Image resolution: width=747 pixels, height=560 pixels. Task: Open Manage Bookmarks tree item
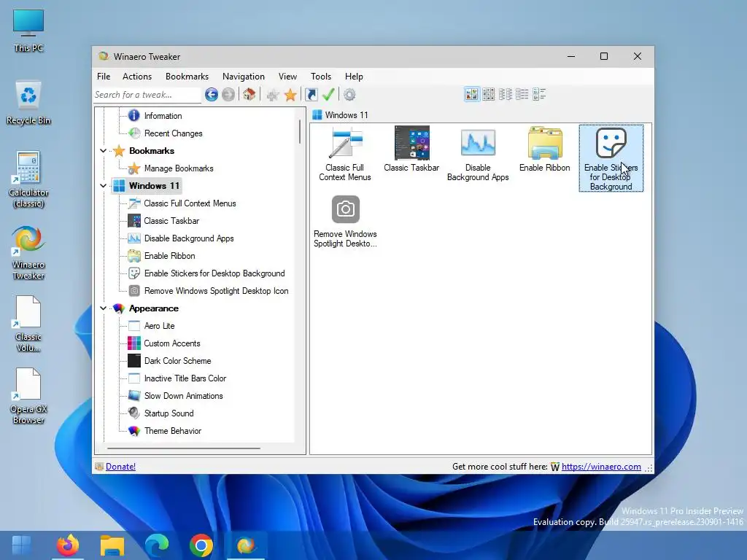179,168
